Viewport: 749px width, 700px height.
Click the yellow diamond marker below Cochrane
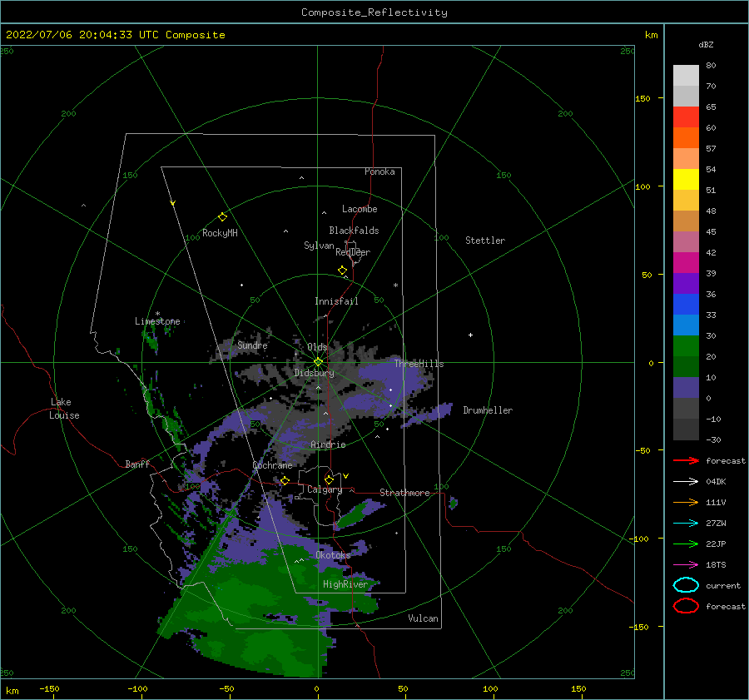pos(285,480)
